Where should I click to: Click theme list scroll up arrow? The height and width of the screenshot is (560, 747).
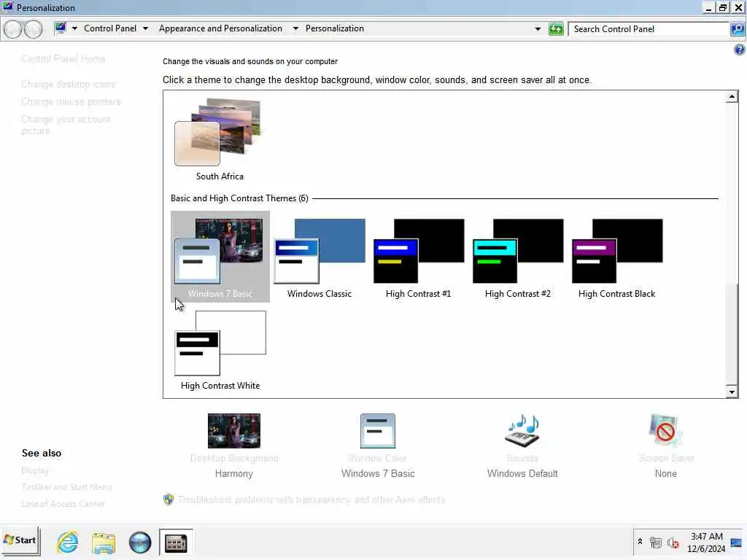[732, 97]
